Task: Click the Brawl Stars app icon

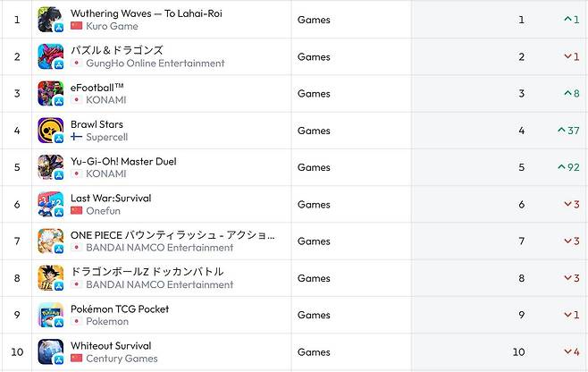Action: coord(50,131)
